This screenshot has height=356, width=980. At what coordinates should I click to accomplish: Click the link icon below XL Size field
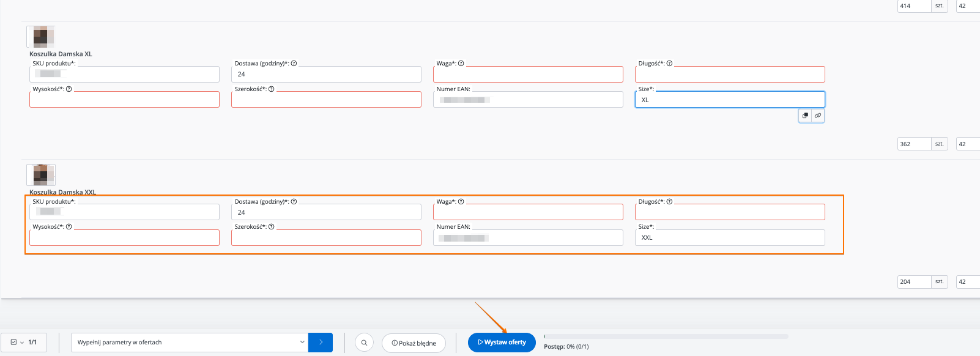[x=818, y=116]
